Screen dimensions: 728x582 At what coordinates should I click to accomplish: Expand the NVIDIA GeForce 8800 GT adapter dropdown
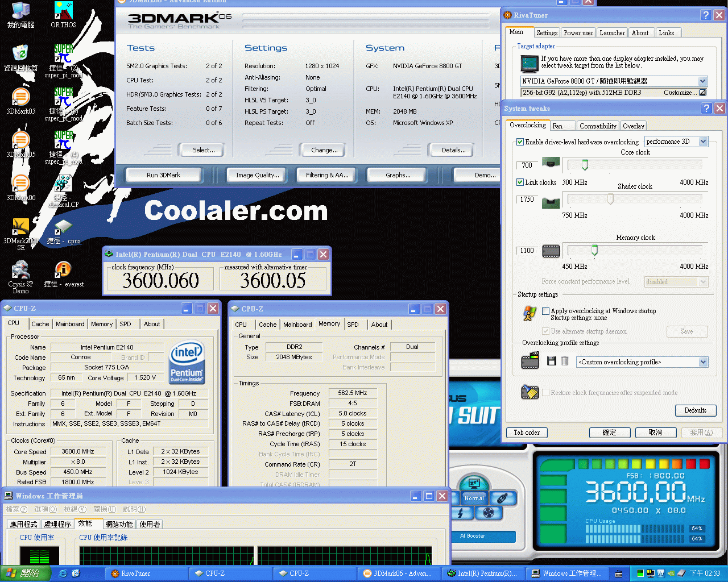point(702,81)
